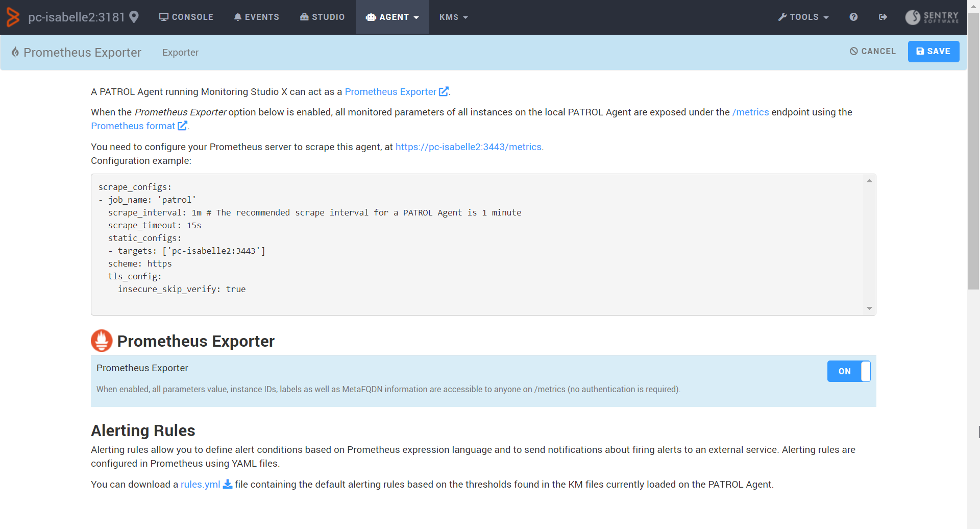Open help via the question mark icon
Viewport: 980px width, 529px height.
pyautogui.click(x=853, y=17)
